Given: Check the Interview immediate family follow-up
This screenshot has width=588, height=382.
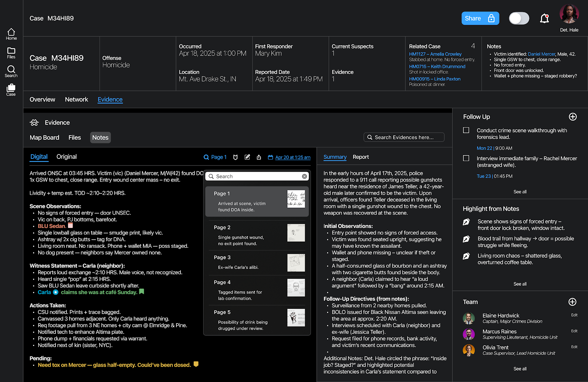Looking at the screenshot, I should pyautogui.click(x=466, y=158).
